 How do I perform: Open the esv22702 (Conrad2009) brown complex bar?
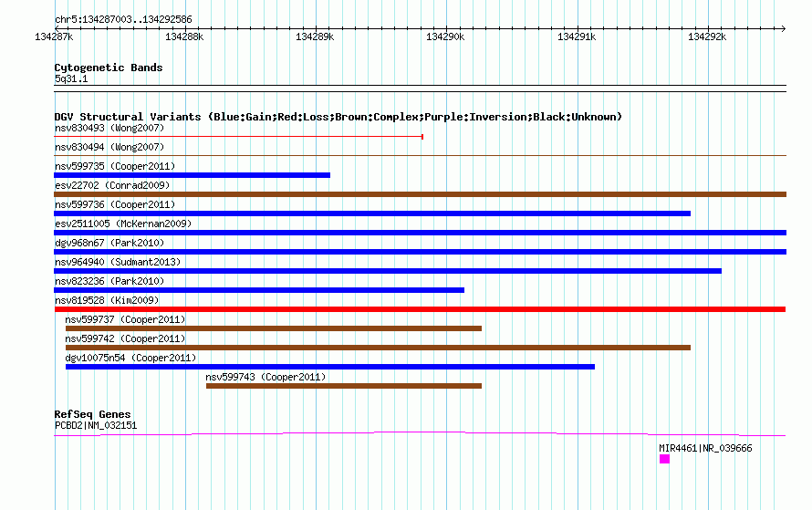420,194
